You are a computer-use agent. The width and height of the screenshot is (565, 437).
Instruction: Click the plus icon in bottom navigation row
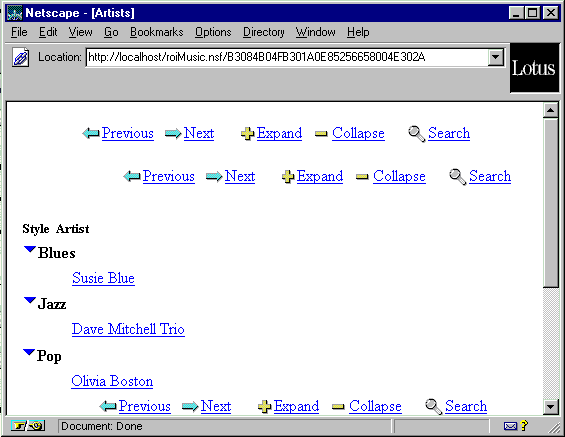pos(264,406)
